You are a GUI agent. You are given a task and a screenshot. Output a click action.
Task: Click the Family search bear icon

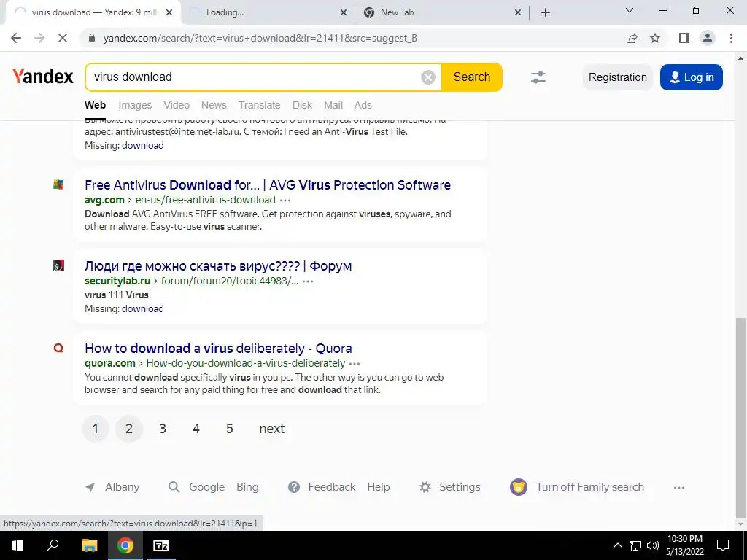click(519, 487)
